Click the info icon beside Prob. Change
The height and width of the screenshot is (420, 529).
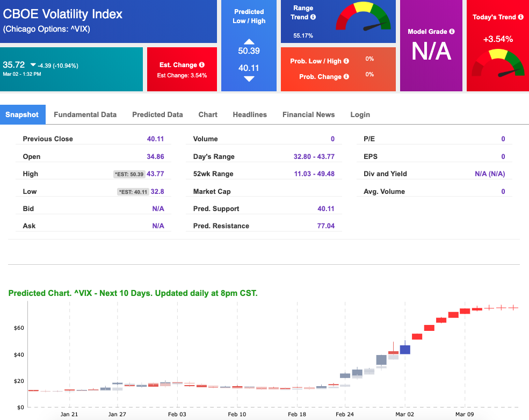346,77
